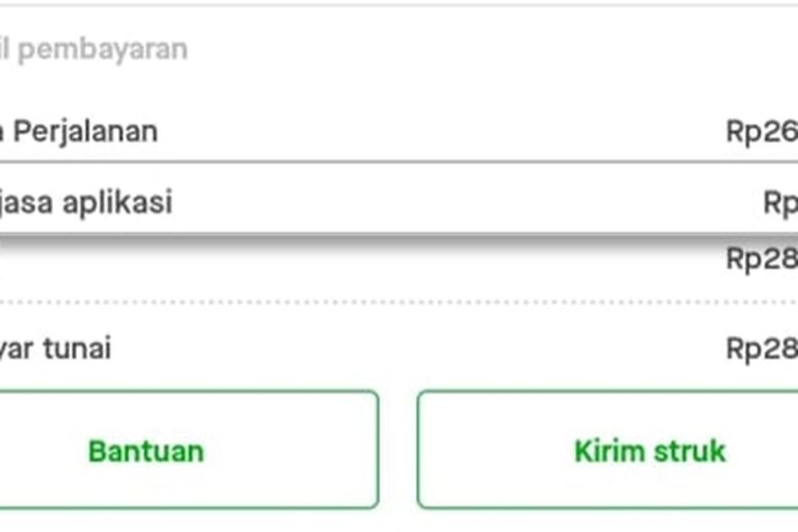
Task: Click the pembayaran section heading
Action: pyautogui.click(x=102, y=50)
